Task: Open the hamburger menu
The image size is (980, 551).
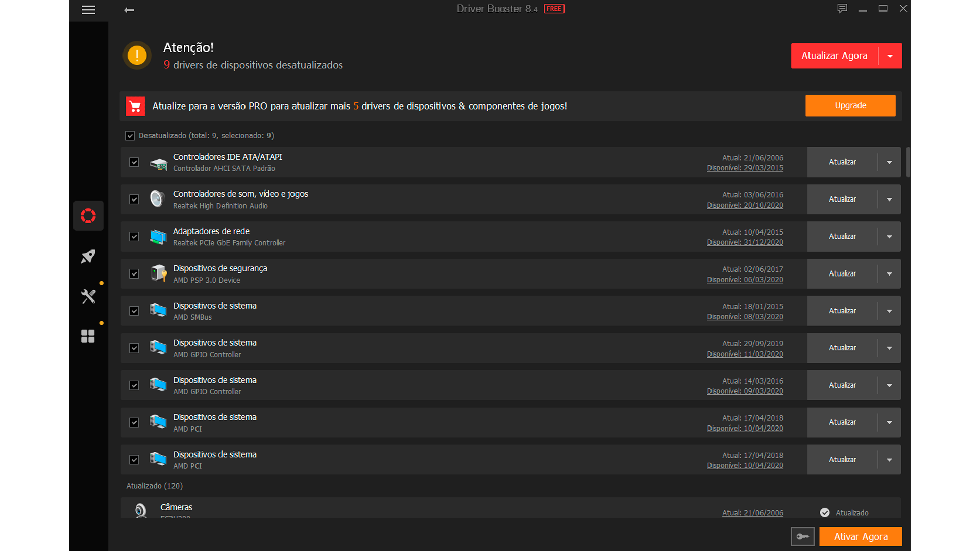Action: pyautogui.click(x=88, y=10)
